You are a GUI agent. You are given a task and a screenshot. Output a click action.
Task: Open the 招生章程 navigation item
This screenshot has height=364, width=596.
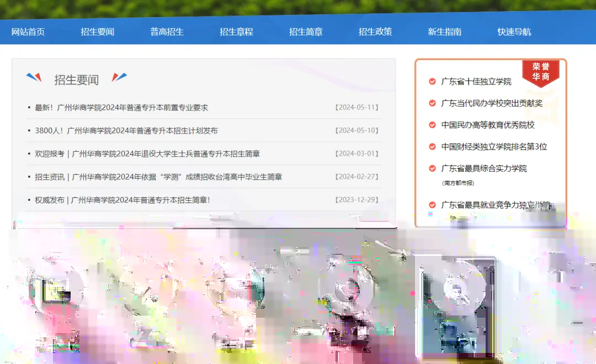[x=236, y=32]
